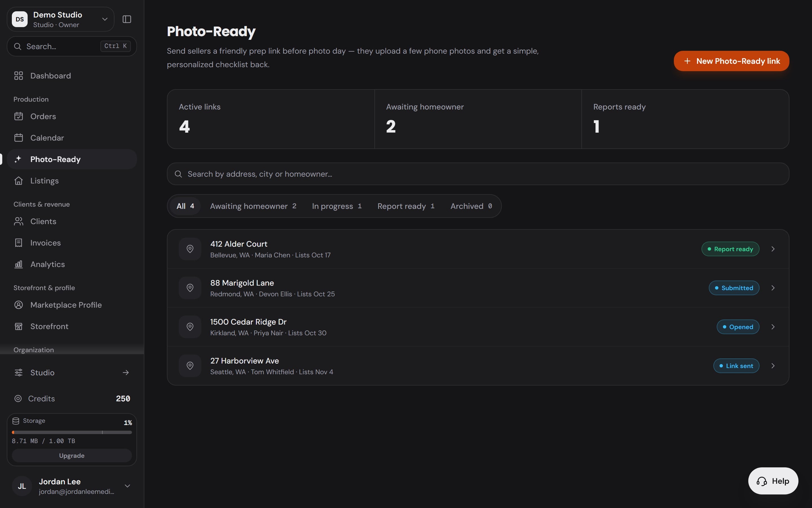Click the JL user avatar

(22, 486)
